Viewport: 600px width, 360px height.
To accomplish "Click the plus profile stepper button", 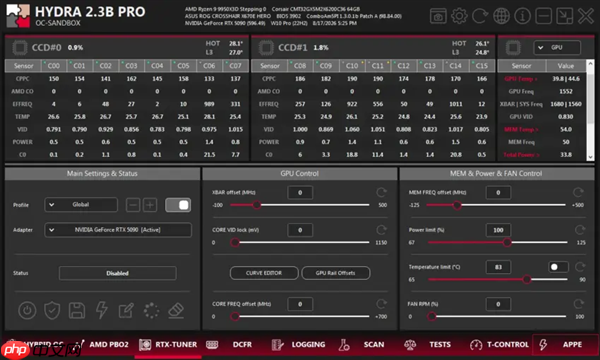I will pyautogui.click(x=150, y=205).
